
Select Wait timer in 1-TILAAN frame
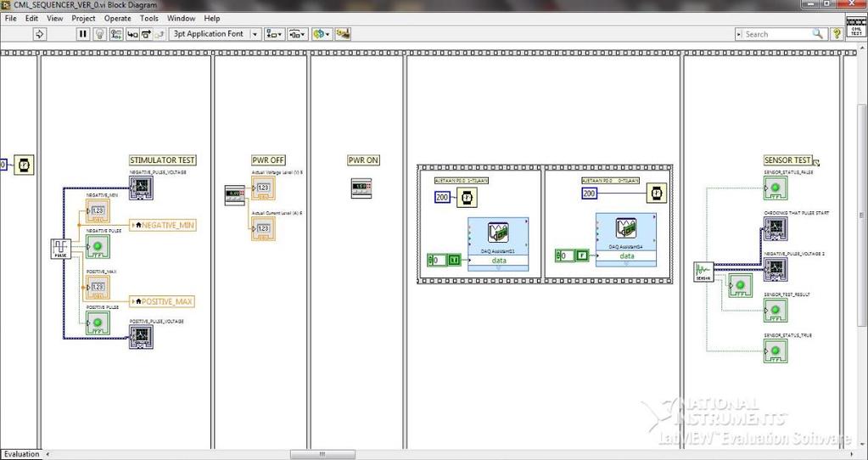point(468,197)
